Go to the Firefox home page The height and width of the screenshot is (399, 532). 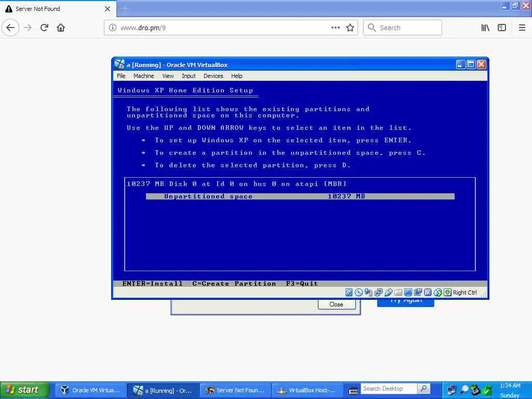[61, 28]
